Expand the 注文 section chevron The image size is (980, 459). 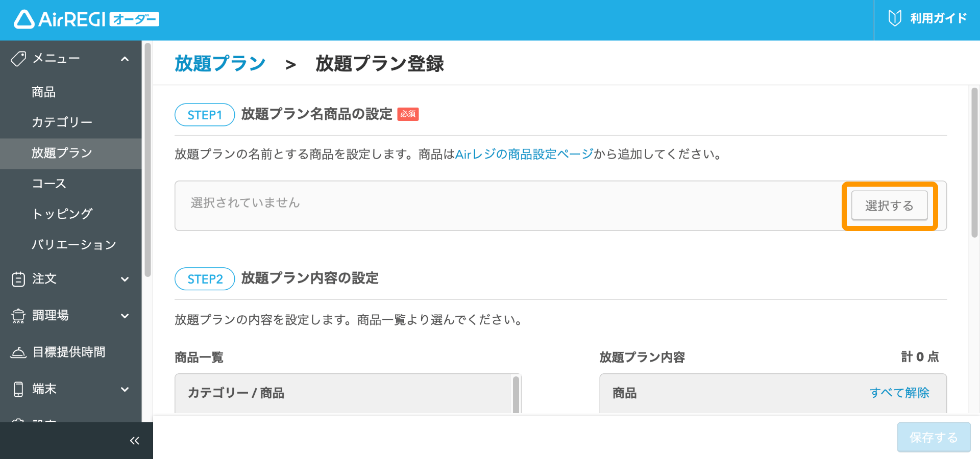click(125, 279)
